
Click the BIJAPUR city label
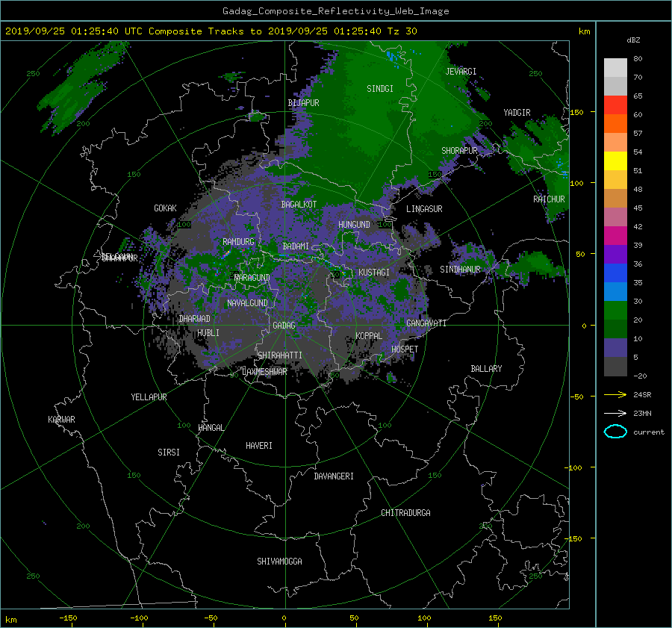[303, 103]
